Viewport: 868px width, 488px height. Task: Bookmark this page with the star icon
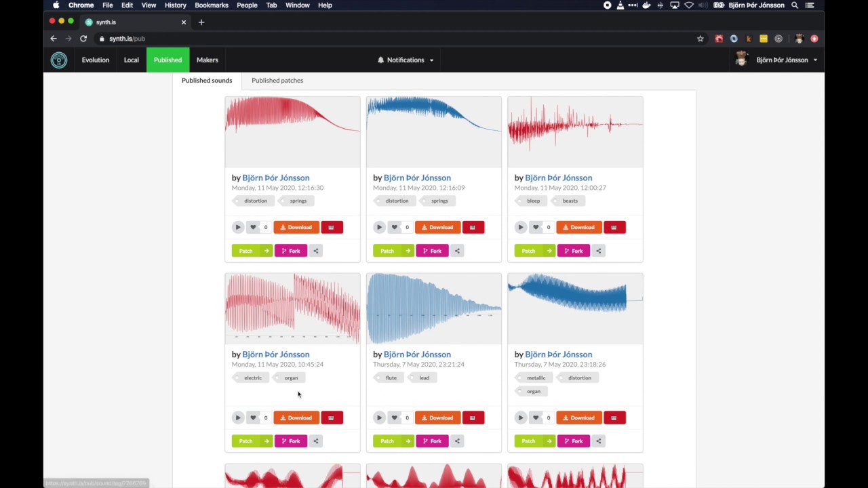tap(701, 39)
